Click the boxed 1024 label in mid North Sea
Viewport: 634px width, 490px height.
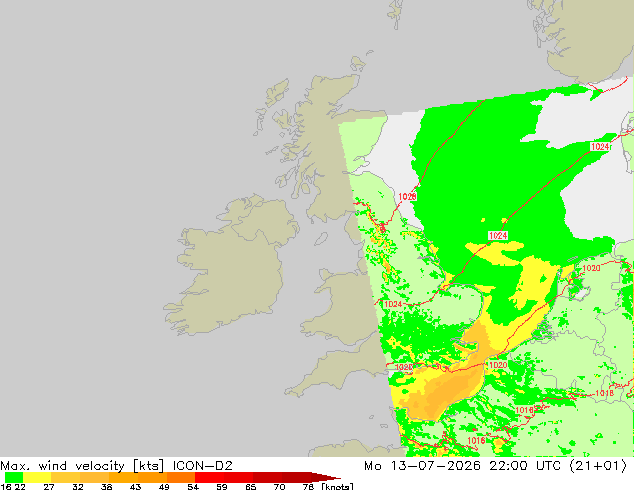(x=498, y=236)
